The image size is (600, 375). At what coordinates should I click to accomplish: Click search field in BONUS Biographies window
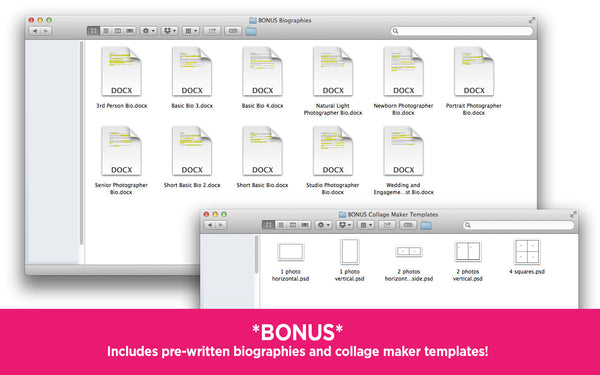click(x=461, y=31)
